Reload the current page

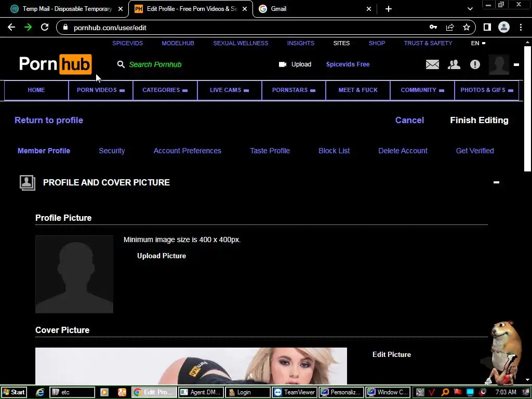click(45, 28)
